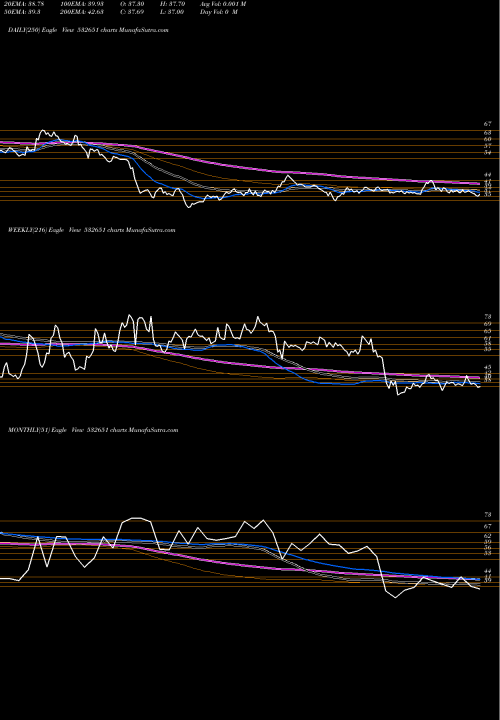This screenshot has height=720, width=500.
Task: Click the 45 price label on weekly chart
Action: click(x=488, y=367)
